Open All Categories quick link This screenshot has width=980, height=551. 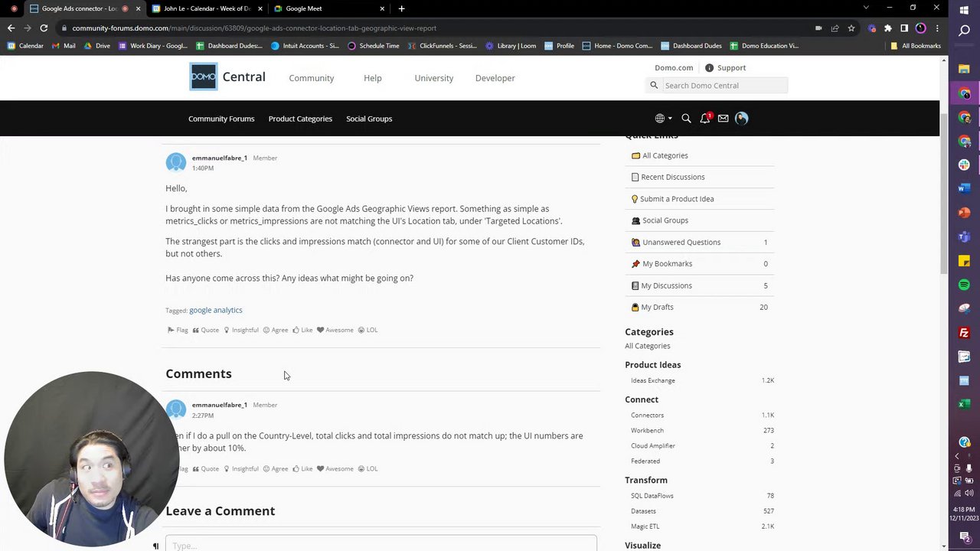(x=659, y=155)
